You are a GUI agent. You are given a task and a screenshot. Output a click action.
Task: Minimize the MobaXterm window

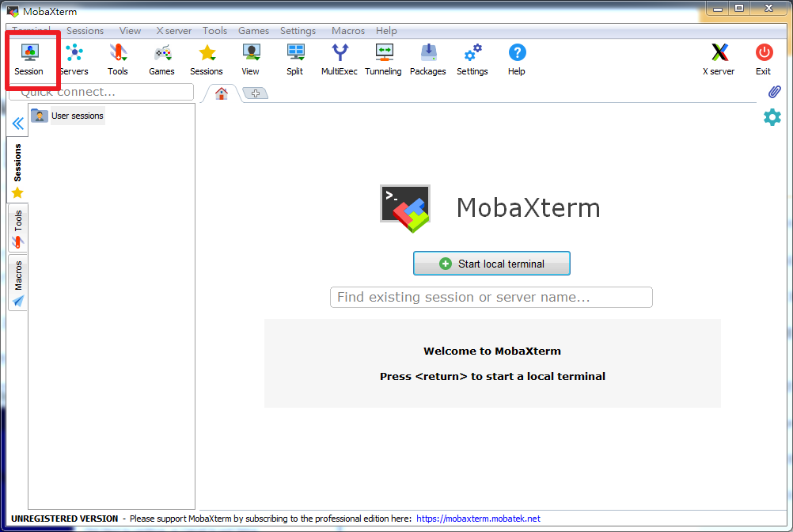(718, 9)
